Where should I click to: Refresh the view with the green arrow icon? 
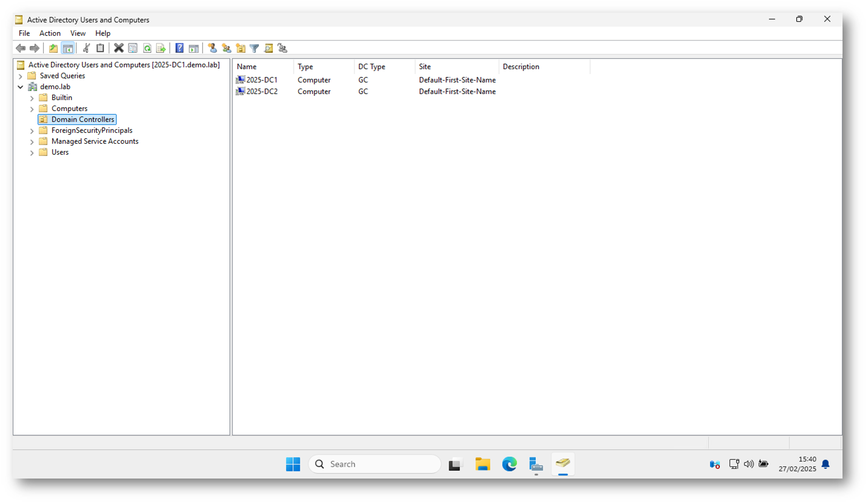[147, 48]
